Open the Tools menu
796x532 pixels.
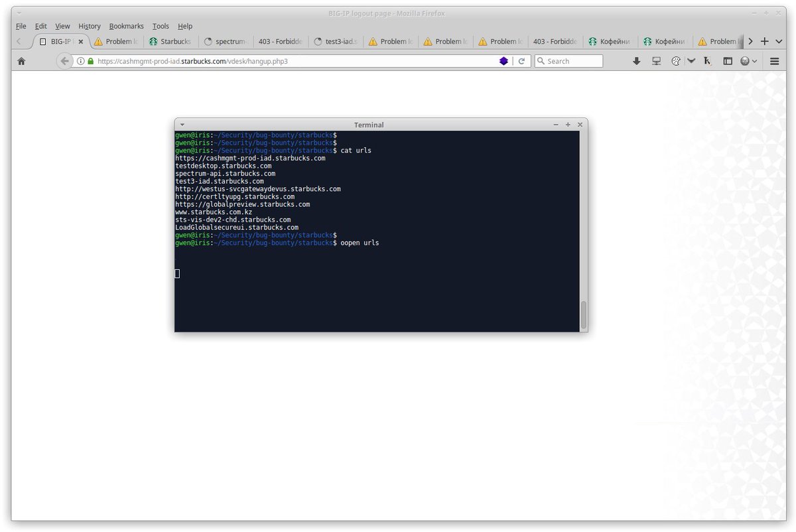pyautogui.click(x=161, y=26)
